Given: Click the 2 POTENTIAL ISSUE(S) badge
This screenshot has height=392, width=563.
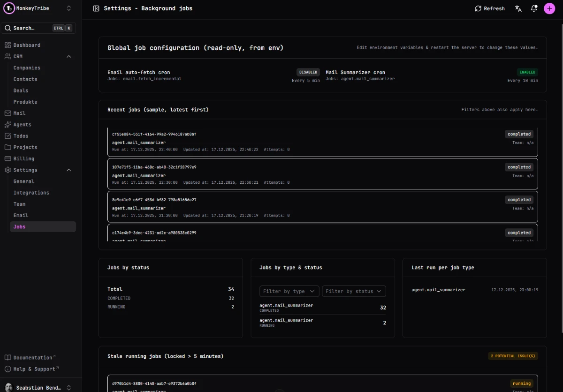Looking at the screenshot, I should [513, 356].
